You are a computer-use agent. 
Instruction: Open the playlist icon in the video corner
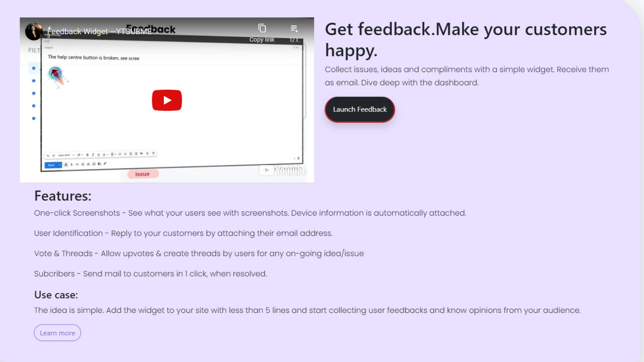tap(294, 29)
